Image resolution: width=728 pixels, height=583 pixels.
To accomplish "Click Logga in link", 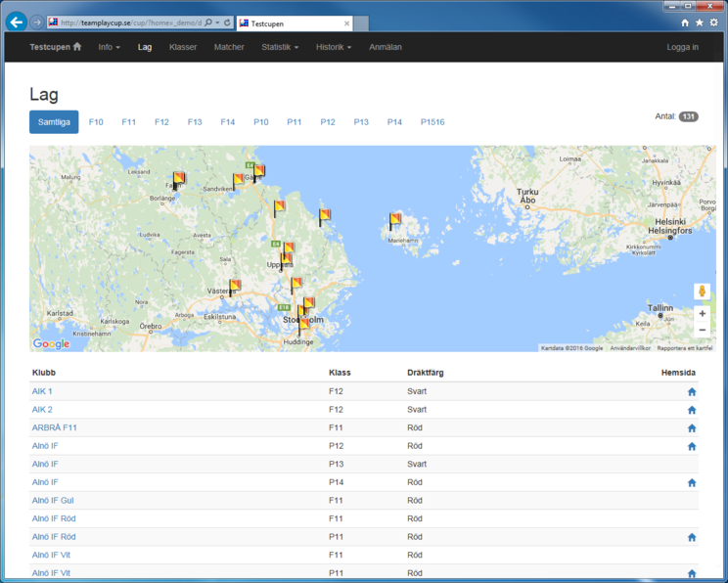I will [682, 47].
